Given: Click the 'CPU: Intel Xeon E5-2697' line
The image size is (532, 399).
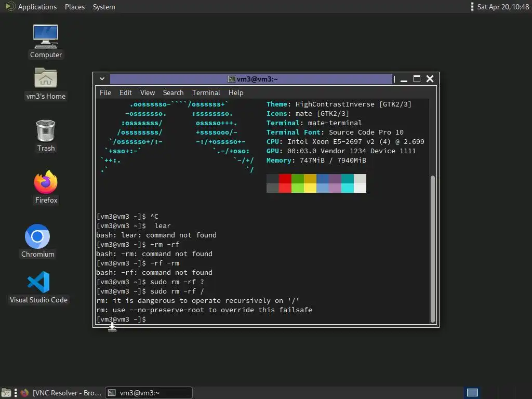Looking at the screenshot, I should (x=345, y=141).
